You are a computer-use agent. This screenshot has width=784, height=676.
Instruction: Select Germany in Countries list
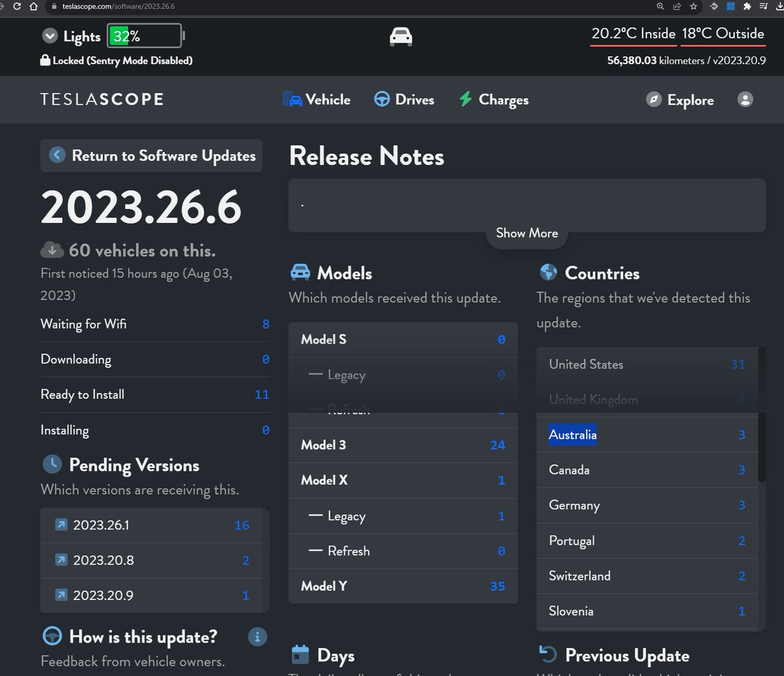point(647,505)
